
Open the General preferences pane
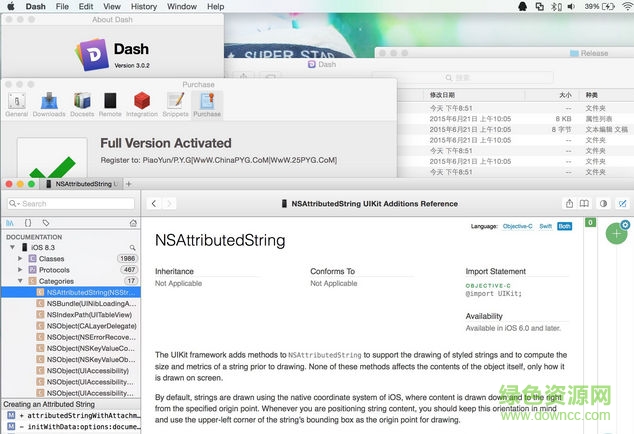click(17, 104)
